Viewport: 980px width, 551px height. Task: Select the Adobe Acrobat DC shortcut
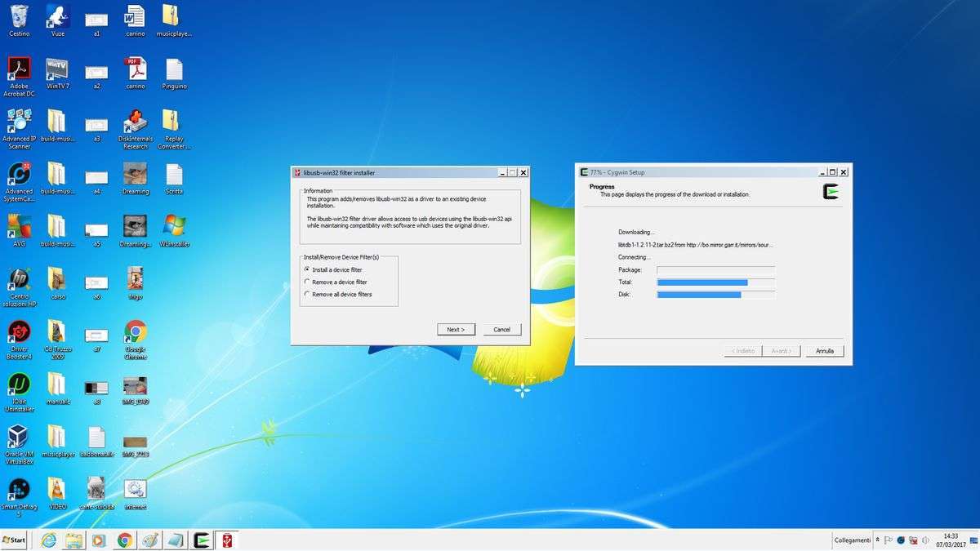(19, 77)
